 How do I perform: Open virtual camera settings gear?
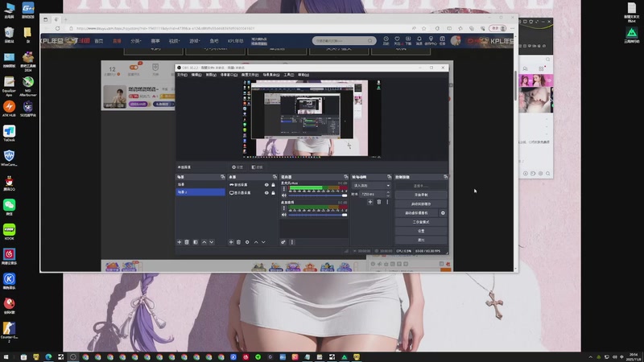443,213
